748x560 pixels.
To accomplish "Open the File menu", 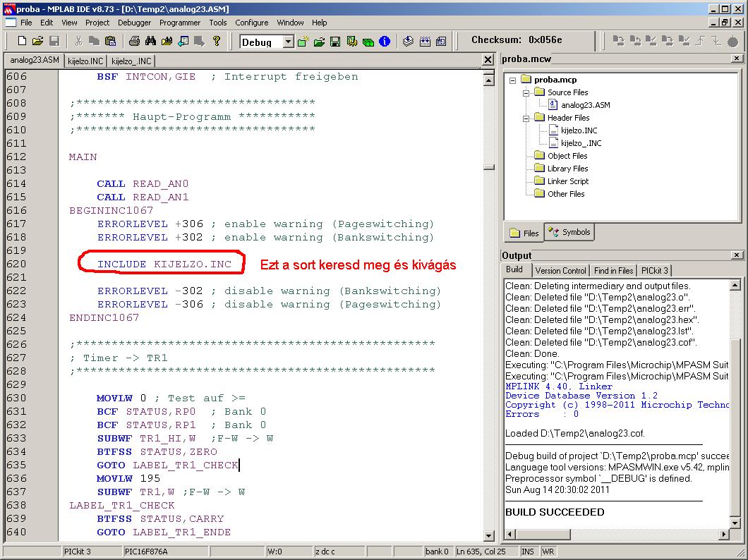I will coord(26,23).
